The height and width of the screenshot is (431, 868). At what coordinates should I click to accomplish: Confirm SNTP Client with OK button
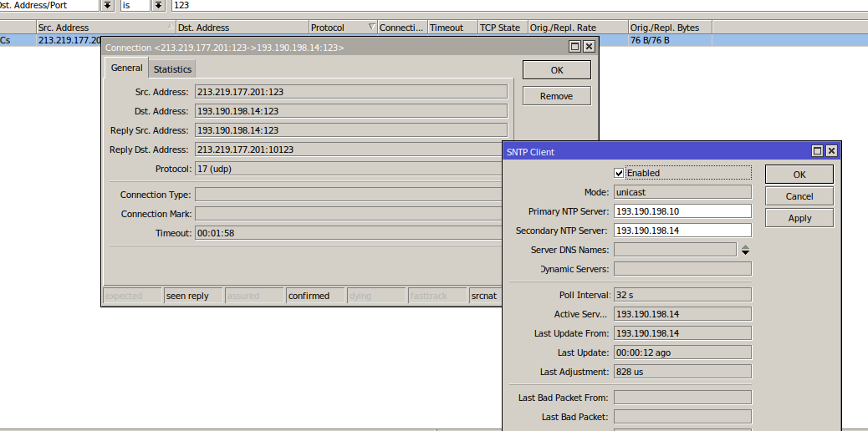(799, 175)
